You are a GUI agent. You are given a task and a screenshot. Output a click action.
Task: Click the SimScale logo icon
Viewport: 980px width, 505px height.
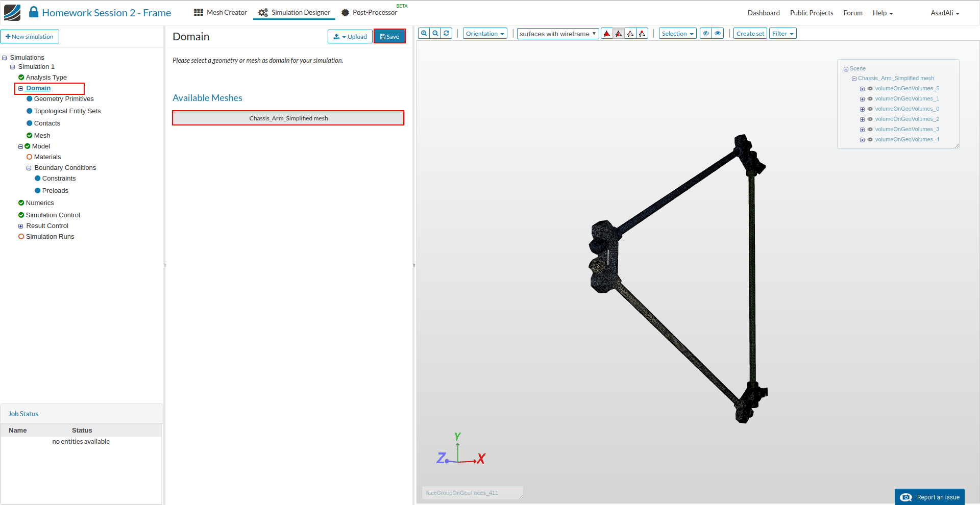pyautogui.click(x=12, y=13)
